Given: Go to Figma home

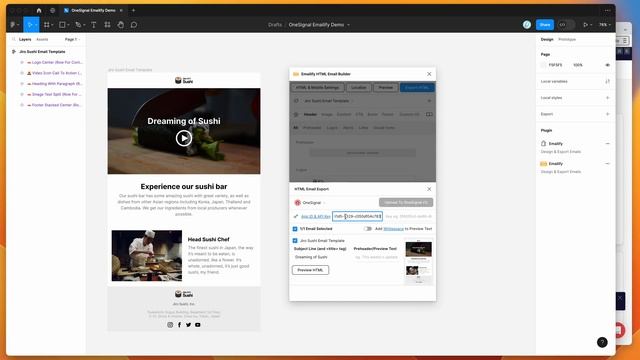Looking at the screenshot, I should coord(39,10).
